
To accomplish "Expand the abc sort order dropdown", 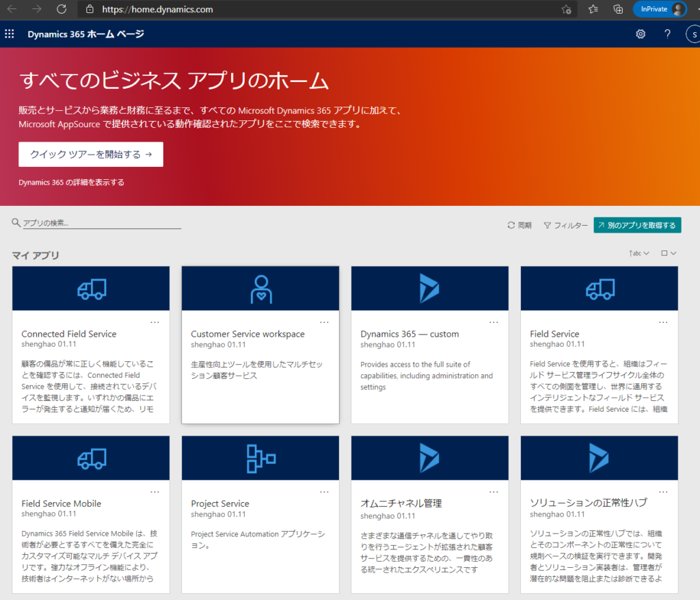I will [639, 253].
